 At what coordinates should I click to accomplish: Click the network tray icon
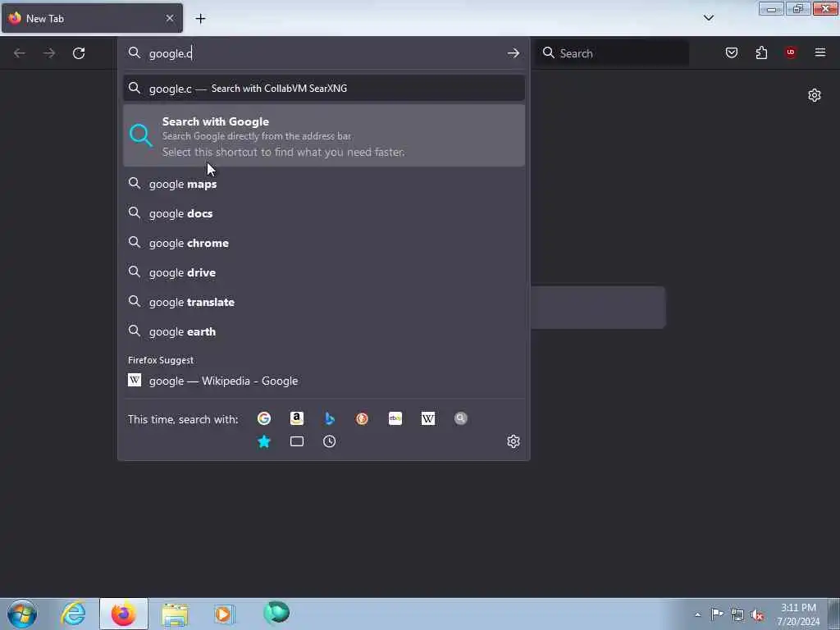coord(737,614)
